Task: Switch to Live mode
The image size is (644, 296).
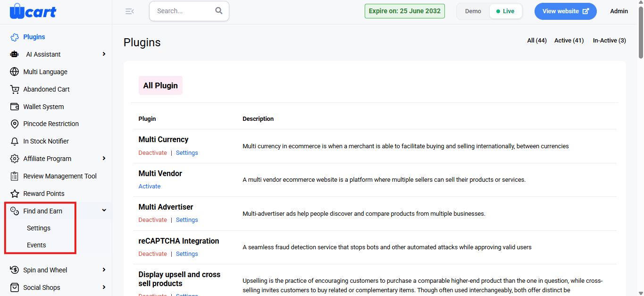Action: (x=505, y=11)
